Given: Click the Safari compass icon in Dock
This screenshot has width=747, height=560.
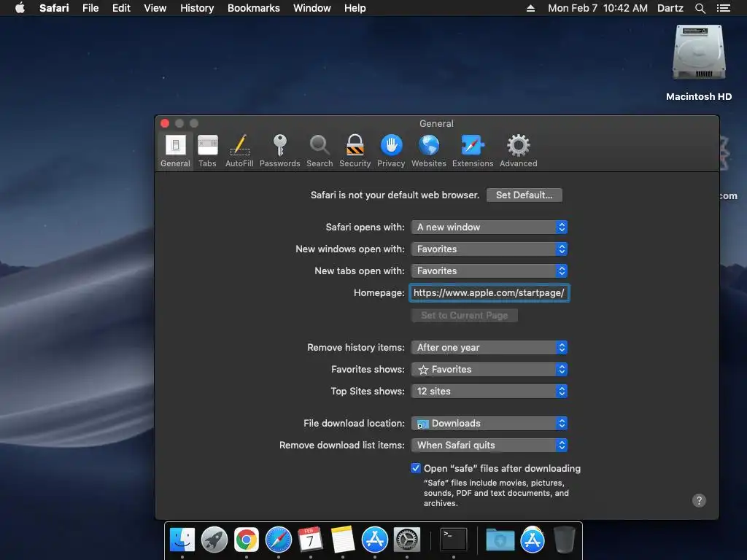Looking at the screenshot, I should tap(278, 540).
